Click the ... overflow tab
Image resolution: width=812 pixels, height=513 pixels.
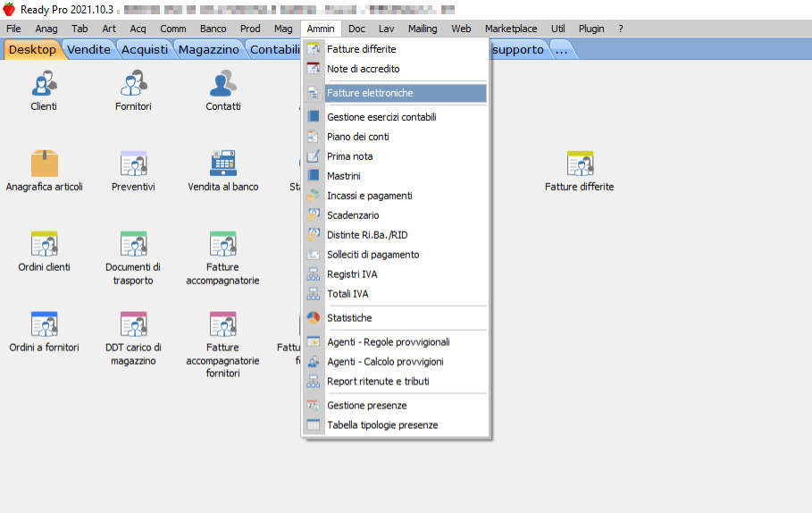561,50
